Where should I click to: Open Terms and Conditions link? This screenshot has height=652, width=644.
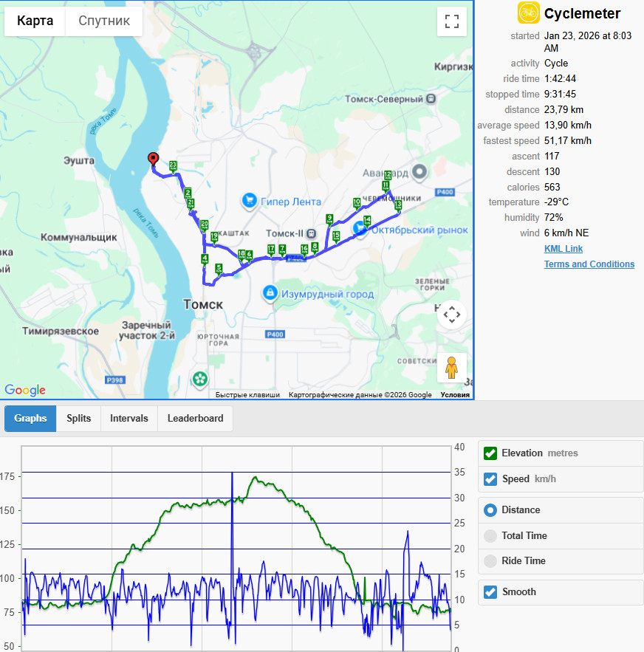(x=589, y=264)
